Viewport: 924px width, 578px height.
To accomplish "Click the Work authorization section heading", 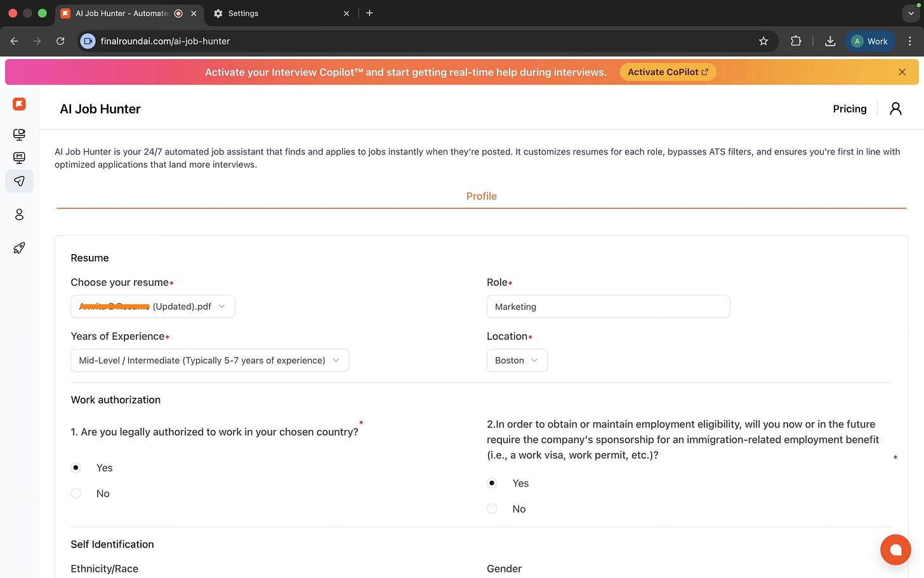I will tap(115, 400).
